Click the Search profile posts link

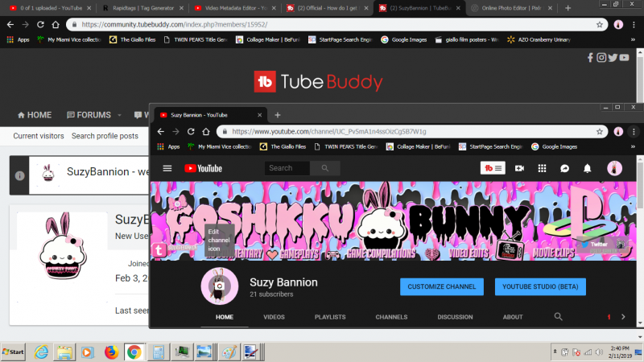click(105, 136)
